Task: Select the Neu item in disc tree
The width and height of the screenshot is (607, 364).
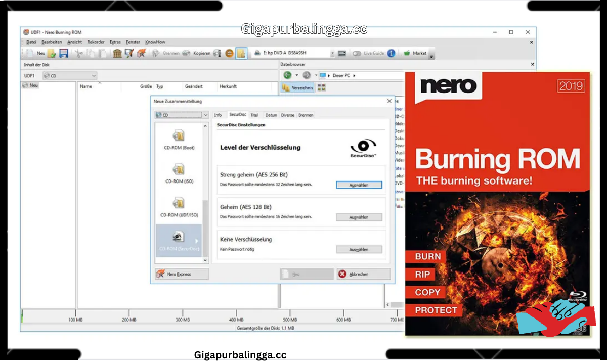Action: click(x=30, y=85)
